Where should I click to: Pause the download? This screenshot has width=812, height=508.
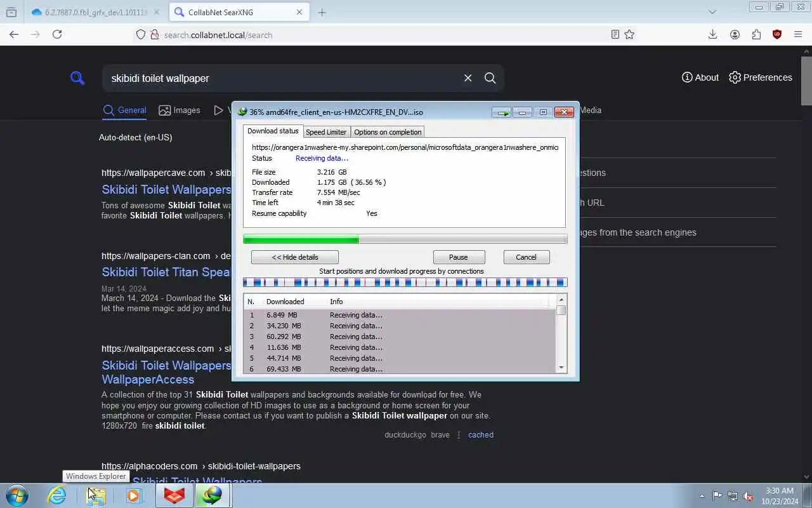pyautogui.click(x=459, y=257)
